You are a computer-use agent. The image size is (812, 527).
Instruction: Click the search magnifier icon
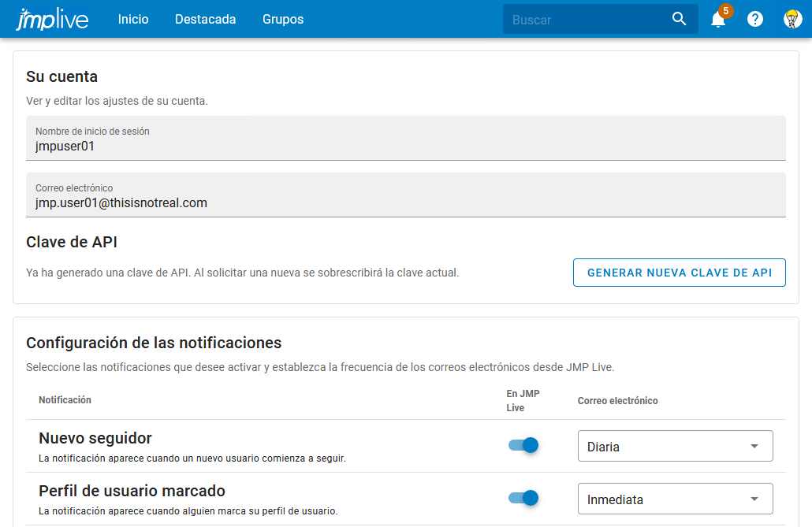click(679, 19)
